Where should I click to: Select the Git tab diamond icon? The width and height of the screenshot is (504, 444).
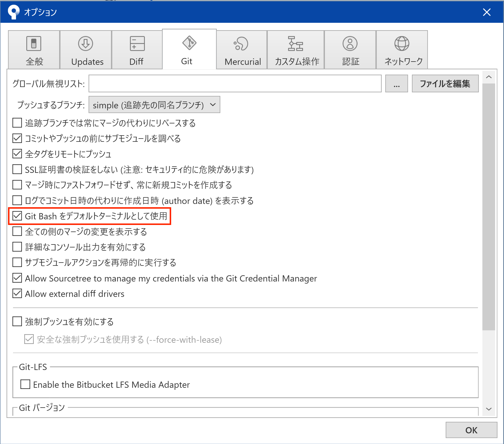tap(189, 43)
